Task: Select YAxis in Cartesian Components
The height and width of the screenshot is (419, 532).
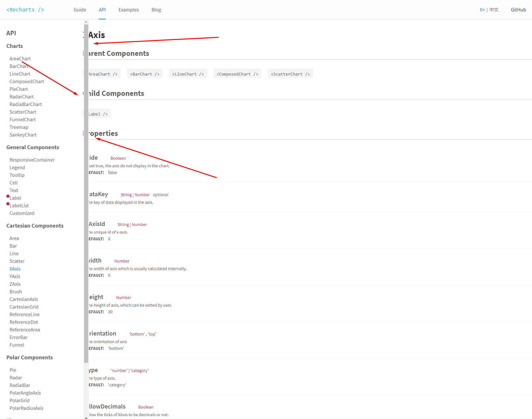Action: 15,276
